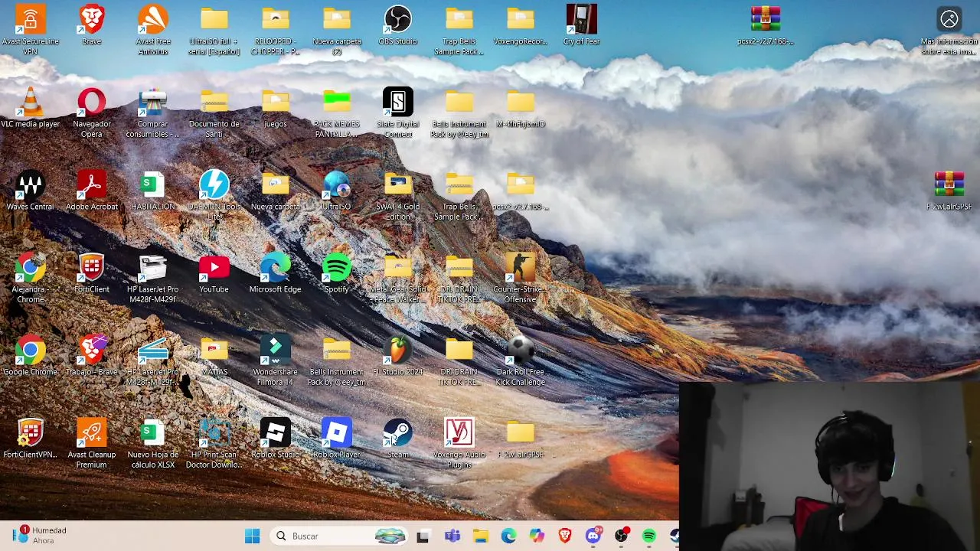
Task: Open the Waves Central shortcut
Action: (31, 191)
